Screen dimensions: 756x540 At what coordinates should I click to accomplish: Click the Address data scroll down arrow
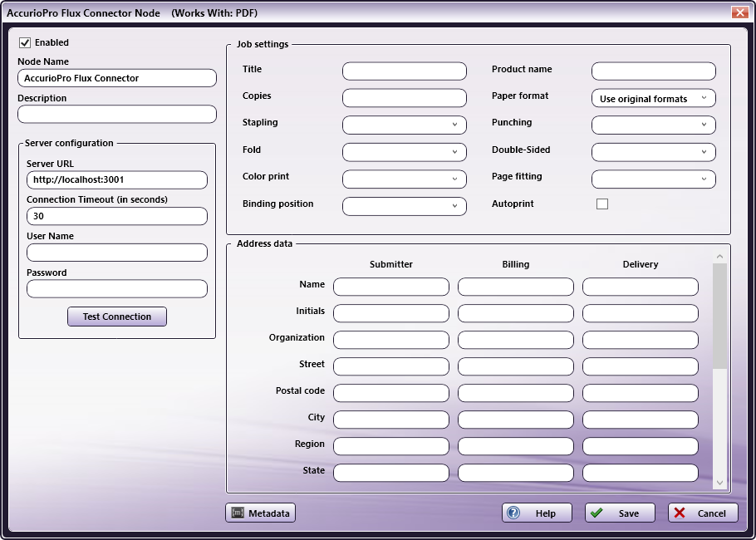click(719, 482)
